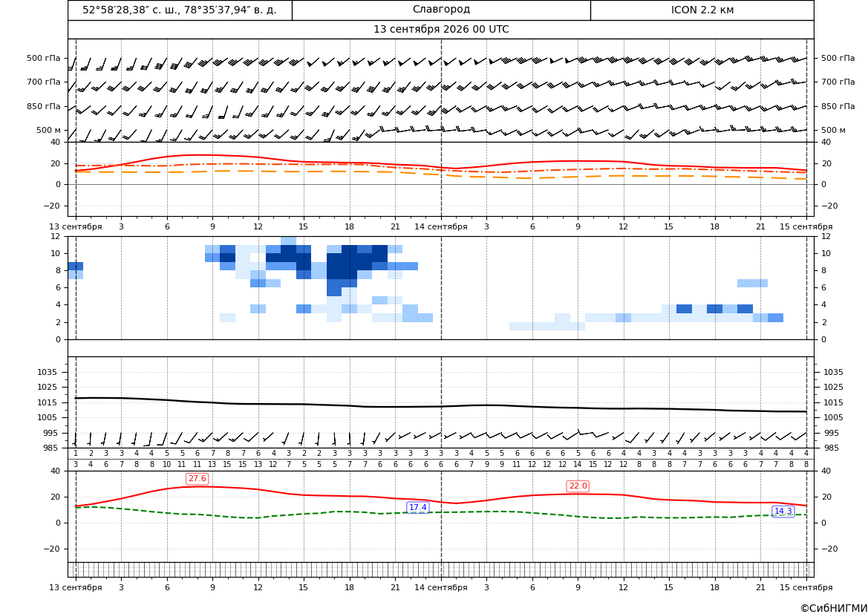Click the 700 гПа left axis label
This screenshot has width=868, height=614.
pyautogui.click(x=44, y=82)
